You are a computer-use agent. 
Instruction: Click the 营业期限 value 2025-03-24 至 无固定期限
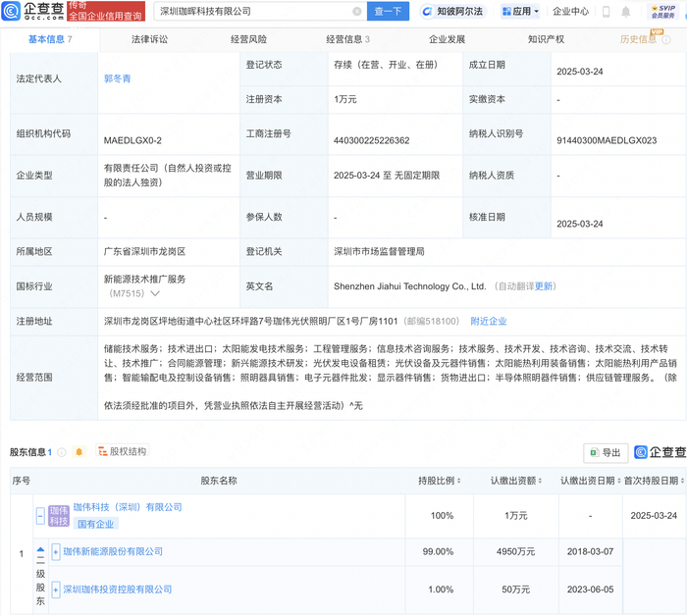tap(387, 176)
